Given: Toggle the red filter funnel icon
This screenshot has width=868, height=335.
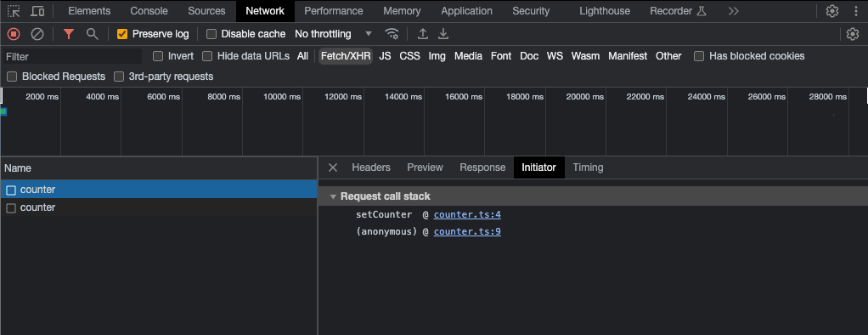Looking at the screenshot, I should [69, 34].
